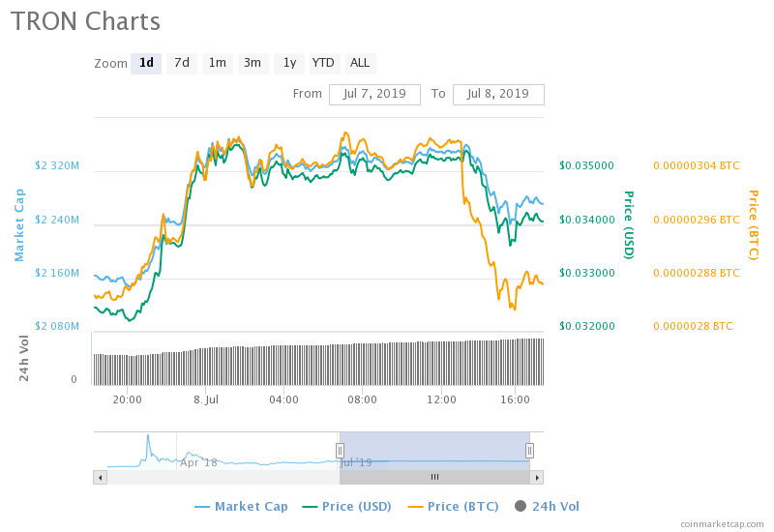
Task: Edit the To date field
Action: (x=497, y=94)
